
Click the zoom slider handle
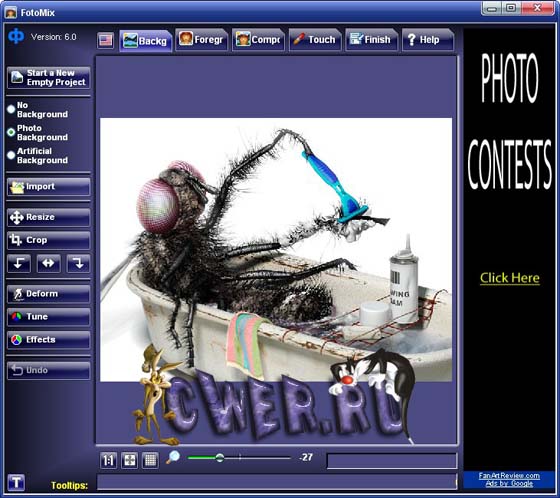point(220,458)
